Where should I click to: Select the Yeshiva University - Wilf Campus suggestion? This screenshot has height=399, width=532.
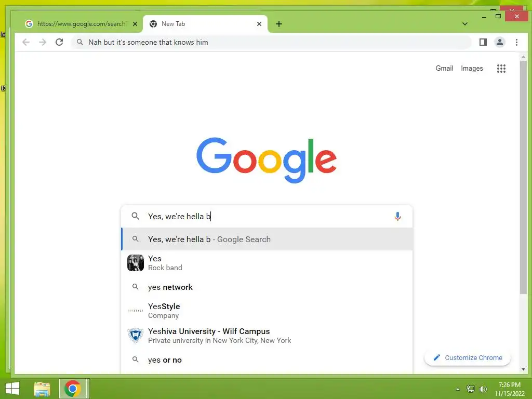(267, 336)
